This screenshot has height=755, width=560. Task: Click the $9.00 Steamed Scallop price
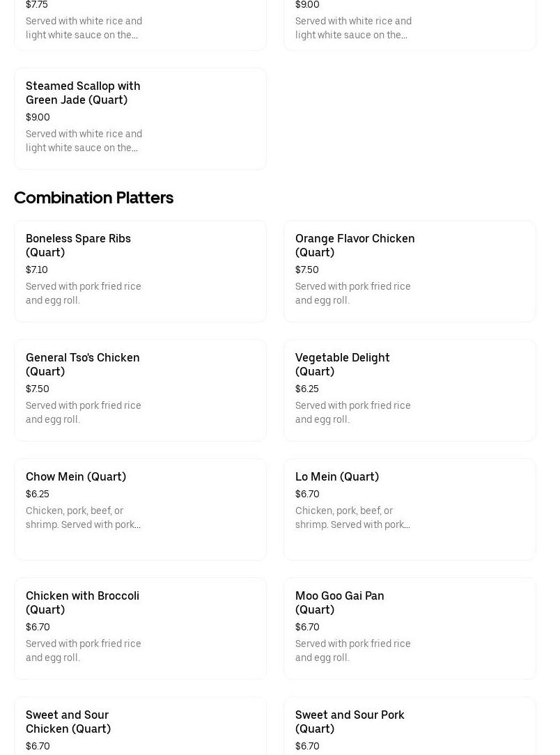point(38,117)
